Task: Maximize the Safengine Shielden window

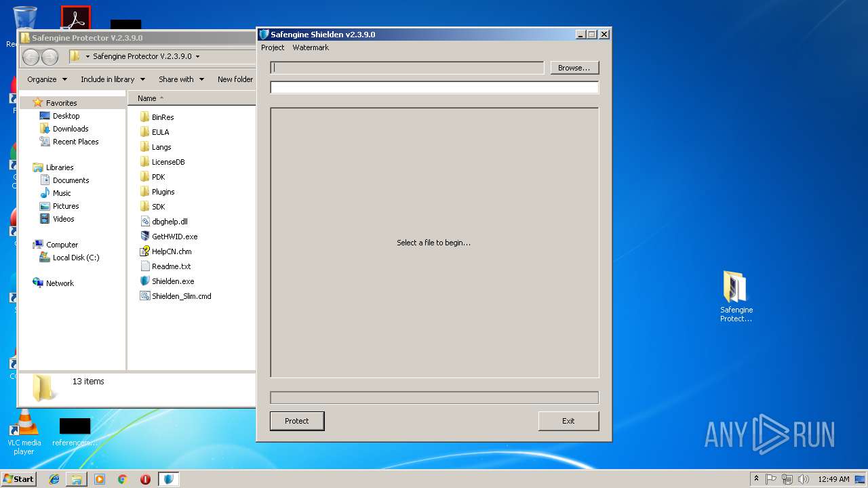Action: click(x=591, y=35)
